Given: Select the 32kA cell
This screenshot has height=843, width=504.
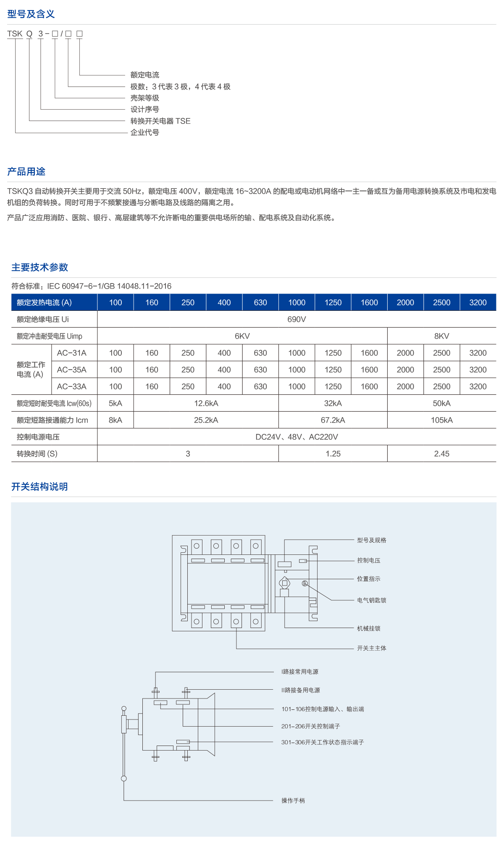Looking at the screenshot, I should [x=333, y=403].
